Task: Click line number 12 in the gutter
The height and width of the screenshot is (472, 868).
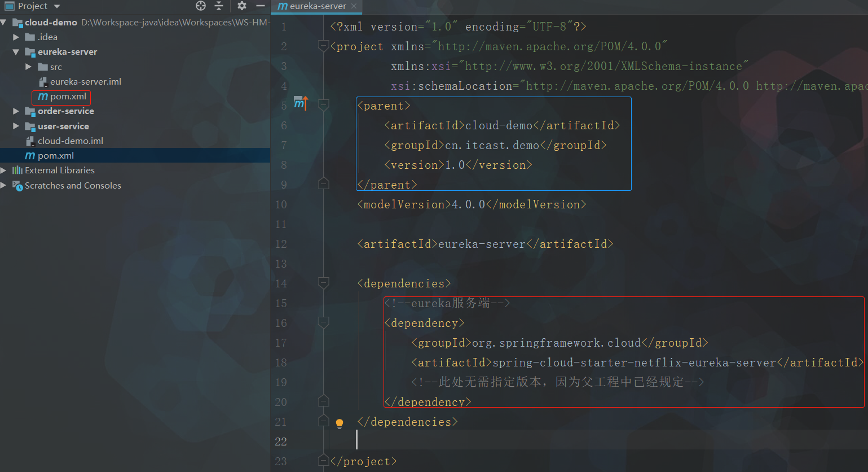Action: point(281,244)
